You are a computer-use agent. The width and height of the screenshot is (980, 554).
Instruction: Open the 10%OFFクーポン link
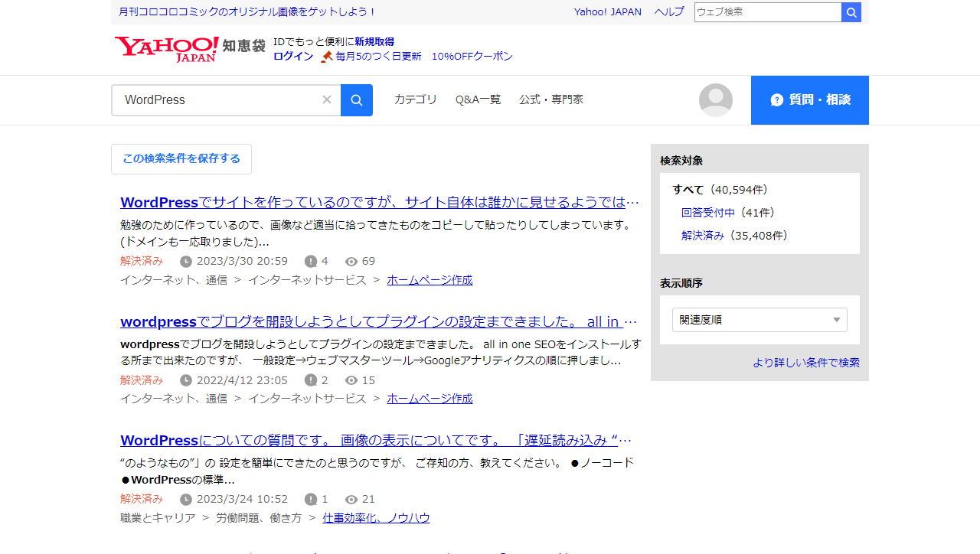pos(472,57)
